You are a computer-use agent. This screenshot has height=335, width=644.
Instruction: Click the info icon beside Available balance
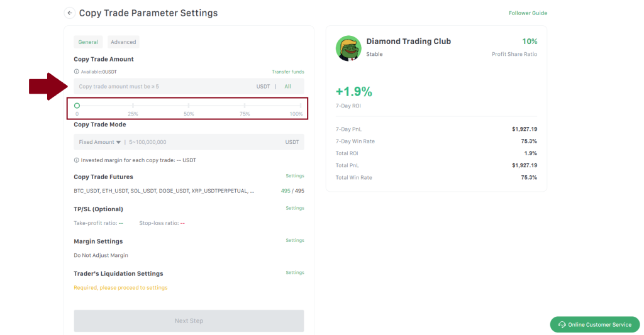click(77, 72)
